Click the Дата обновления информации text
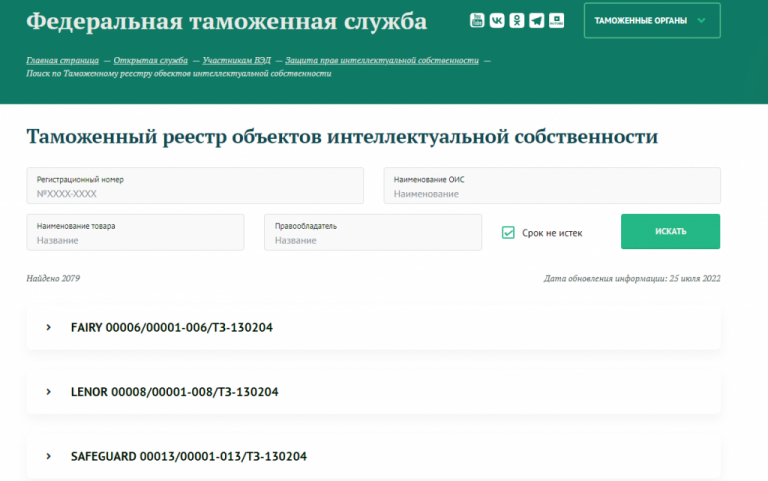Screen dimensions: 768x481 tap(632, 278)
